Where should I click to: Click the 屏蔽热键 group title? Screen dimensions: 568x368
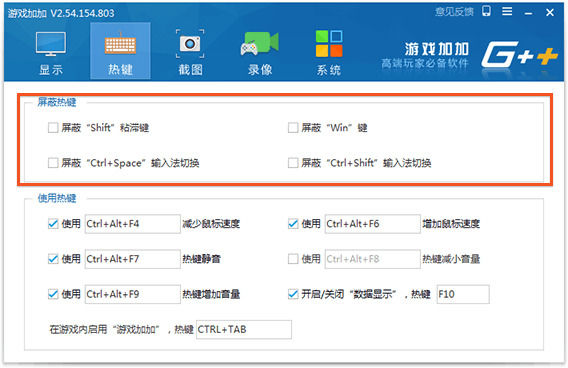pyautogui.click(x=57, y=102)
